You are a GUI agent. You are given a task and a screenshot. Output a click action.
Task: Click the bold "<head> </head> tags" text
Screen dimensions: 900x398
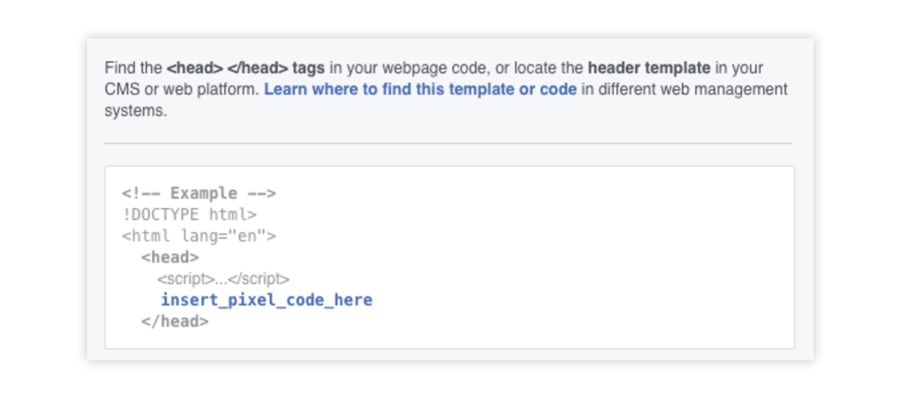[x=246, y=68]
